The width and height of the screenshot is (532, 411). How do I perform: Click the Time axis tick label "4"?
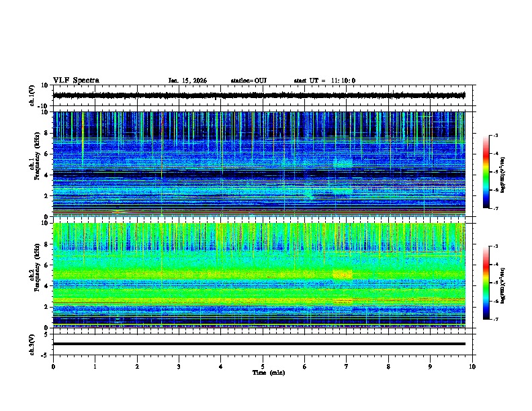coord(221,367)
